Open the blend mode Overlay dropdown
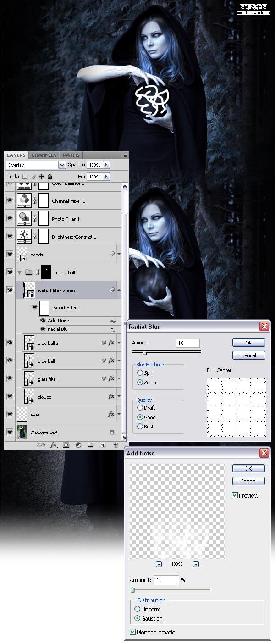 (x=36, y=165)
